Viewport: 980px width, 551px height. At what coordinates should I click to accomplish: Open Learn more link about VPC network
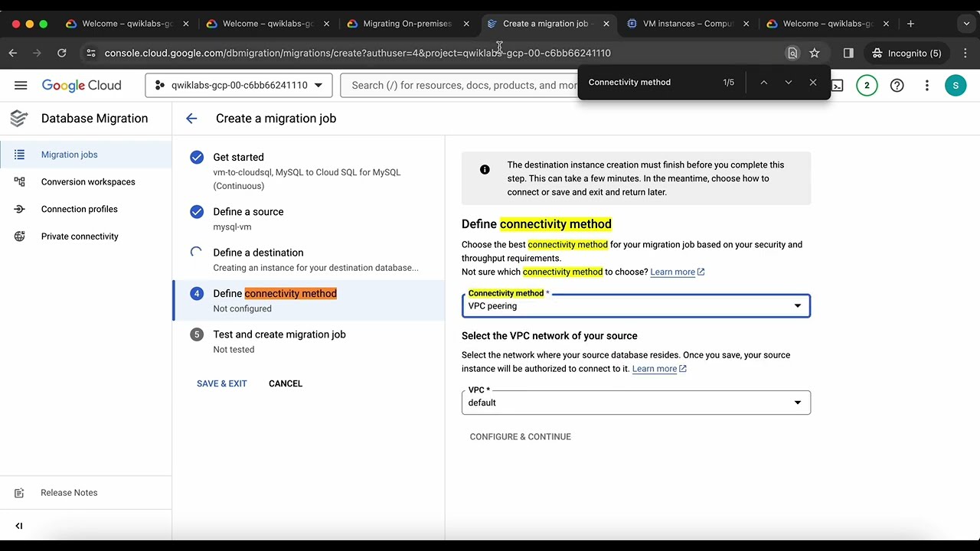pyautogui.click(x=659, y=369)
